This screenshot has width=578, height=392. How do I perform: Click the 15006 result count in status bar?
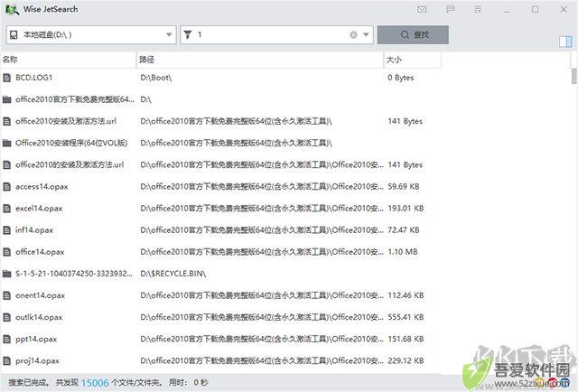95,383
